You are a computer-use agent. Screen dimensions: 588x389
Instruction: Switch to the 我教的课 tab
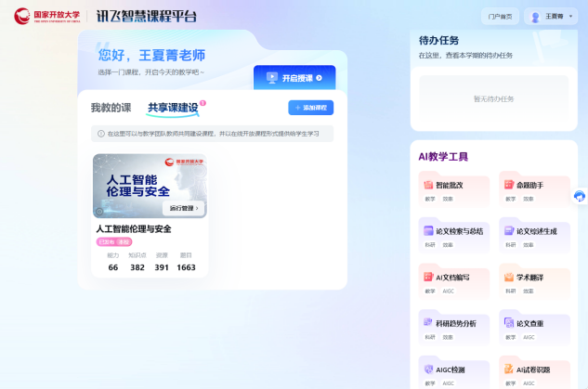tap(111, 108)
